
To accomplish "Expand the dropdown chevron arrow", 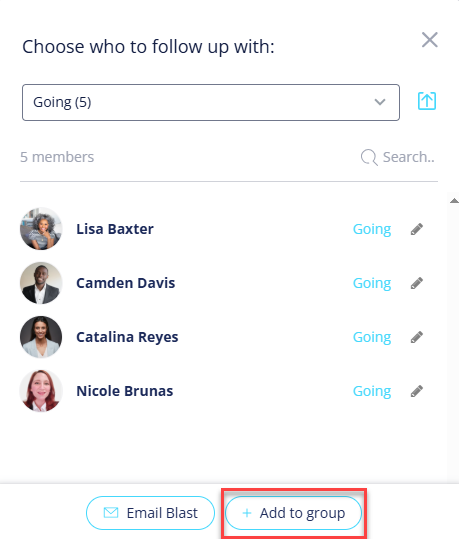I will [x=380, y=102].
